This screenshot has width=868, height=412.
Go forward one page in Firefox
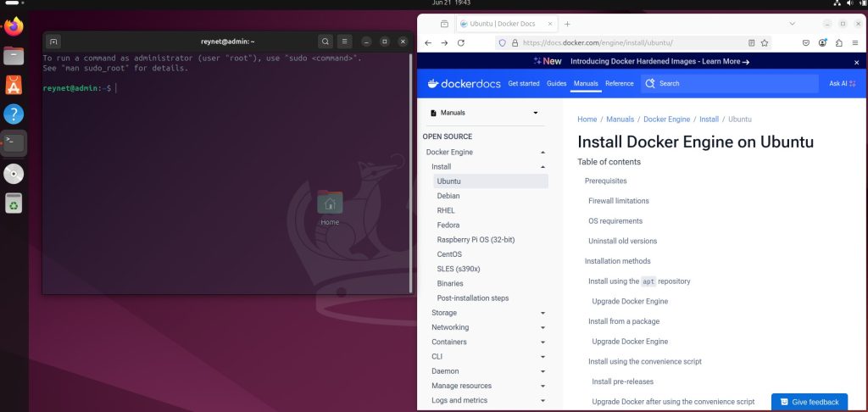[x=444, y=42]
